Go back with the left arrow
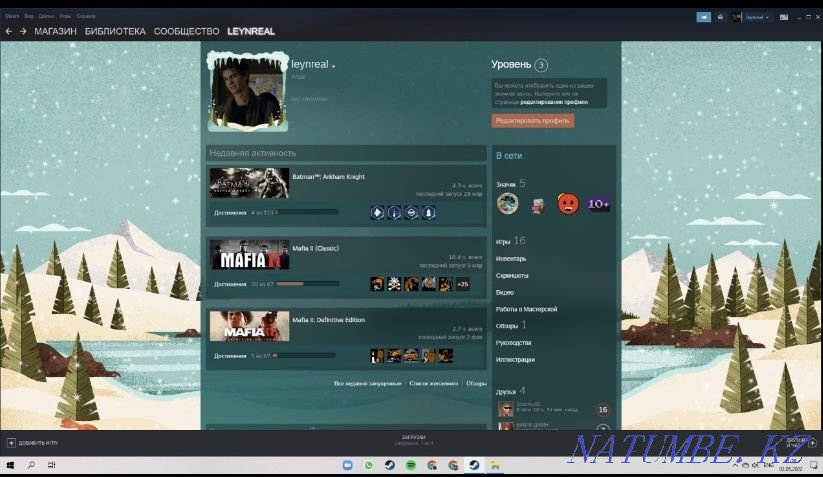823x477 pixels. point(8,31)
